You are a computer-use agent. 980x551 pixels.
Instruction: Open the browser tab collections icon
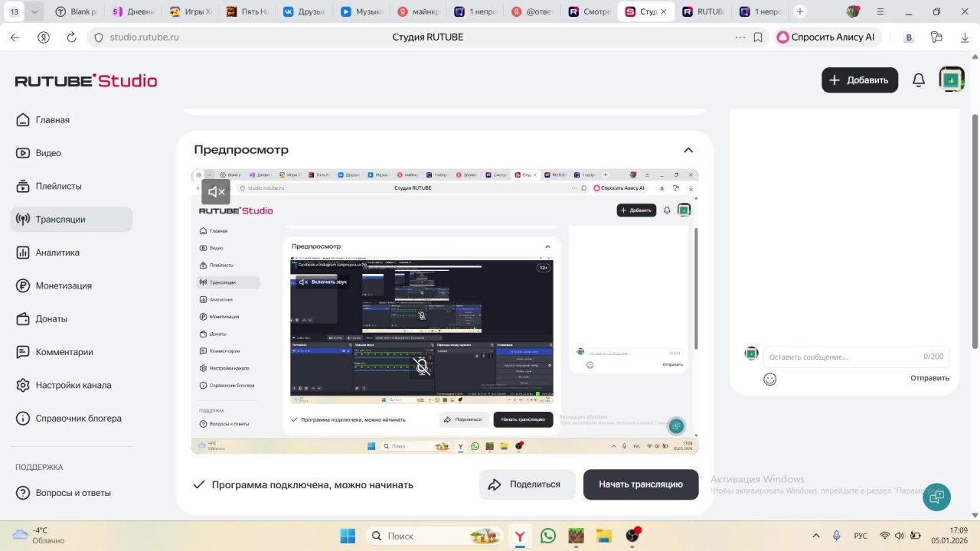click(x=936, y=37)
